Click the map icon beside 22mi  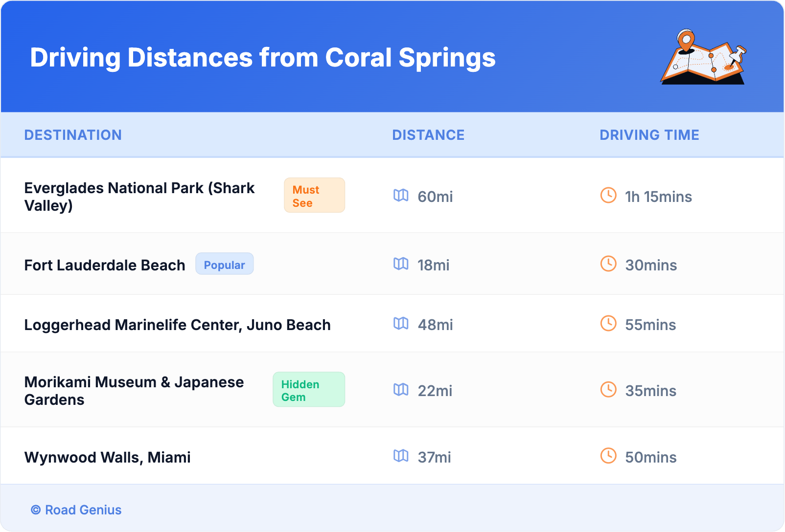[x=401, y=390]
